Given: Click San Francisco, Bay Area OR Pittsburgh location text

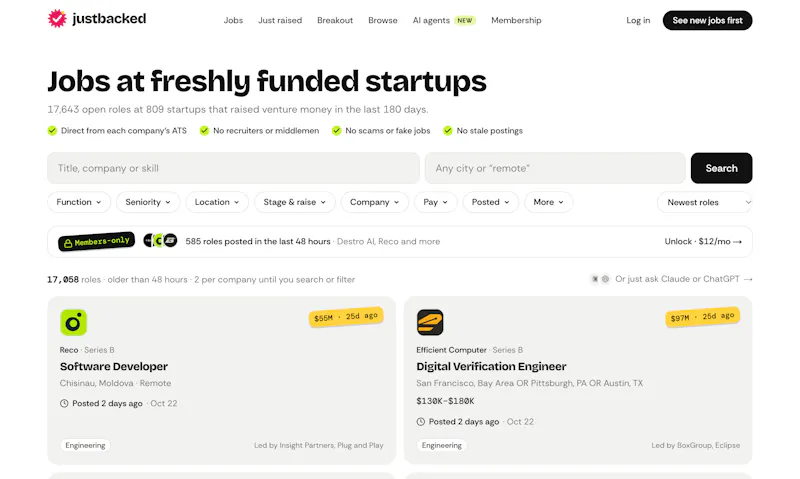Looking at the screenshot, I should click(x=530, y=383).
